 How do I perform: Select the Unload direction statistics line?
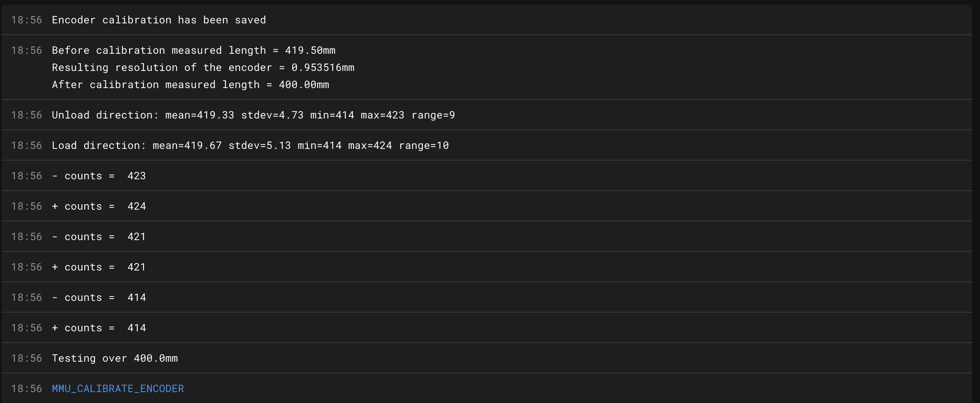(253, 115)
